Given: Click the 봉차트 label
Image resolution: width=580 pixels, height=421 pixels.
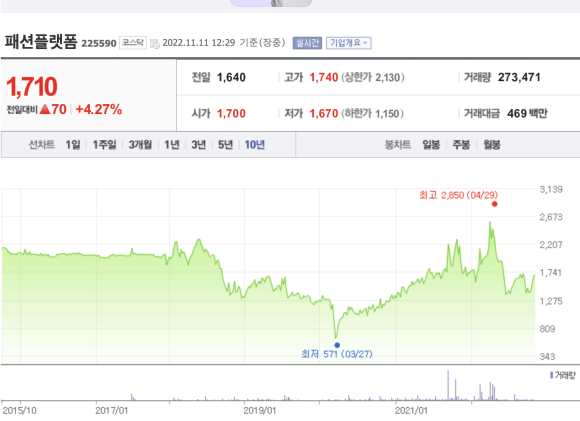Looking at the screenshot, I should [398, 145].
